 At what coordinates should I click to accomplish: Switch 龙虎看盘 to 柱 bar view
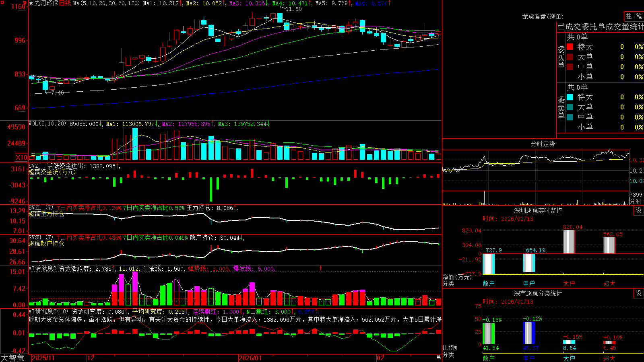point(629,16)
